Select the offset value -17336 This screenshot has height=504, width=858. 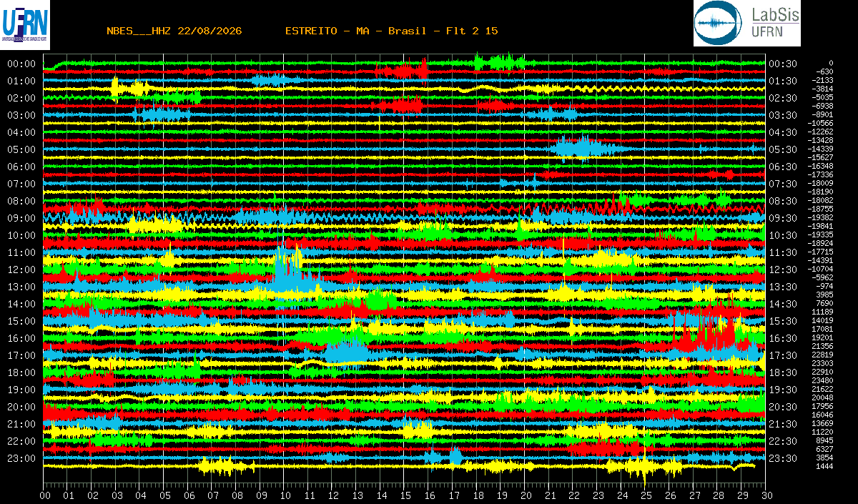[820, 174]
